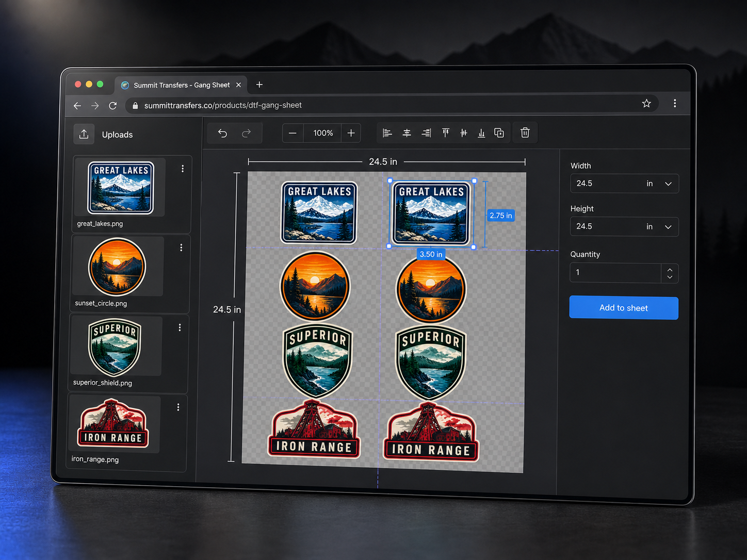
Task: Select the right-column Superior shield on canvas
Action: point(431,364)
